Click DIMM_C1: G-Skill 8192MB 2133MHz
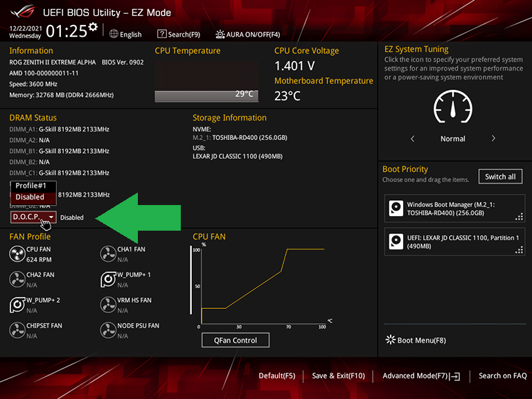The image size is (532, 399). click(60, 172)
